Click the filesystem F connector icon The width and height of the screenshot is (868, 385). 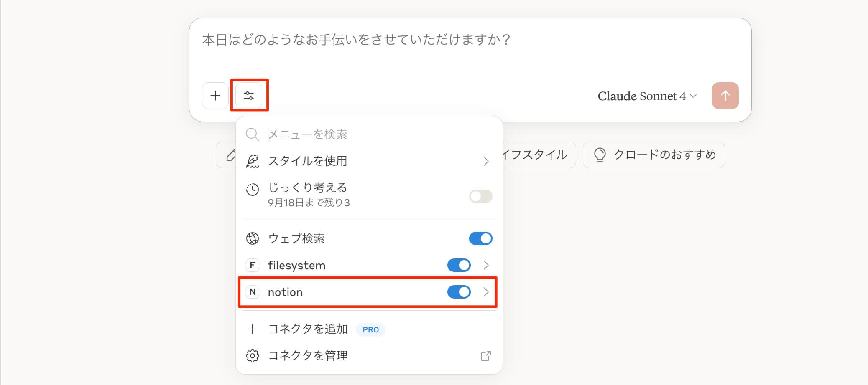click(252, 265)
